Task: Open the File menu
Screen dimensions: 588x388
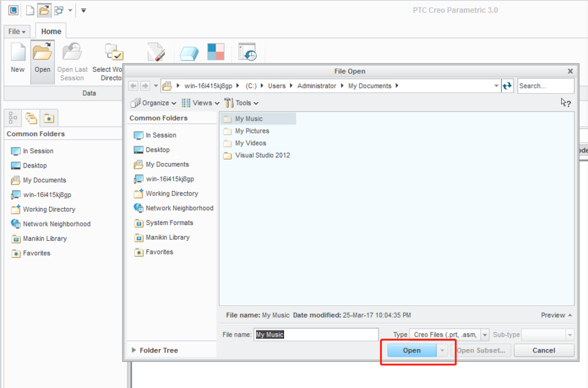Action: tap(17, 31)
